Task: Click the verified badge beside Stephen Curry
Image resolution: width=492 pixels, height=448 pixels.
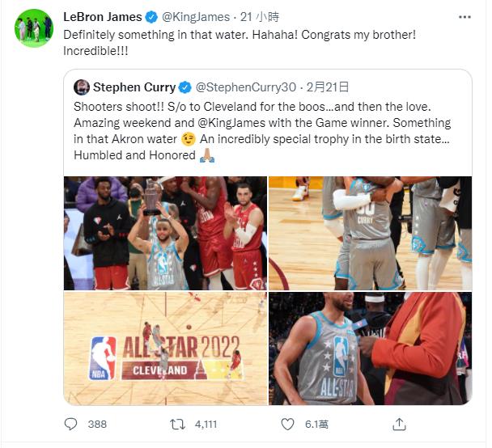Action: (x=184, y=87)
